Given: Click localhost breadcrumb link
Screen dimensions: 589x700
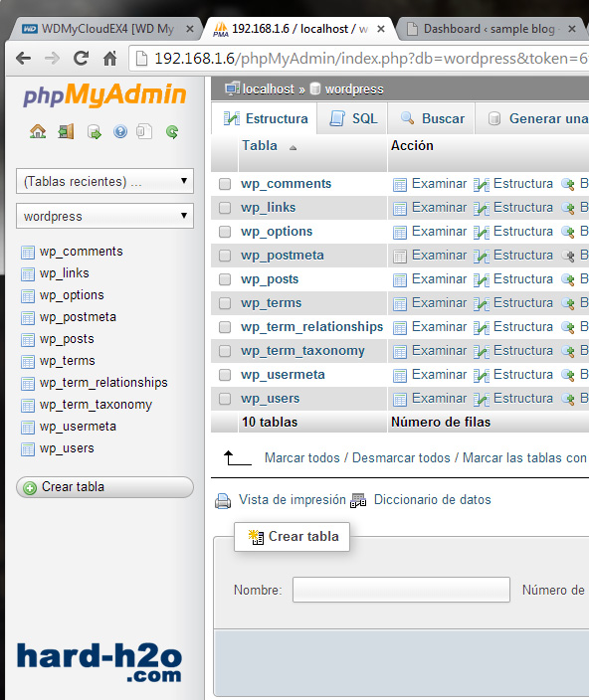Looking at the screenshot, I should (x=268, y=89).
